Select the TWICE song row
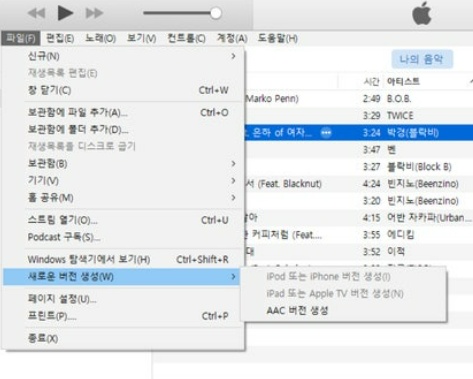The width and height of the screenshot is (473, 379). 359,116
